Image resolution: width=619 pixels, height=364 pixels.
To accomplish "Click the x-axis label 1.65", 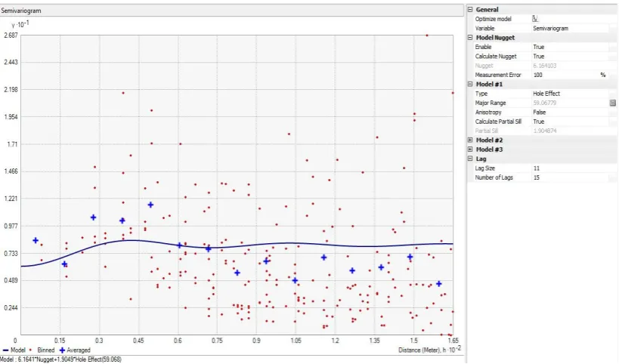I will (x=453, y=341).
